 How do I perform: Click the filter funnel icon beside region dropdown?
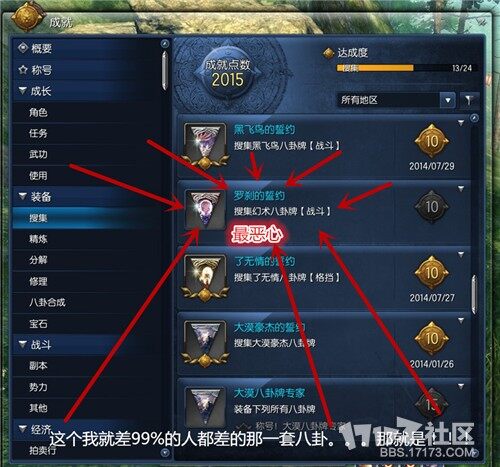click(x=469, y=100)
